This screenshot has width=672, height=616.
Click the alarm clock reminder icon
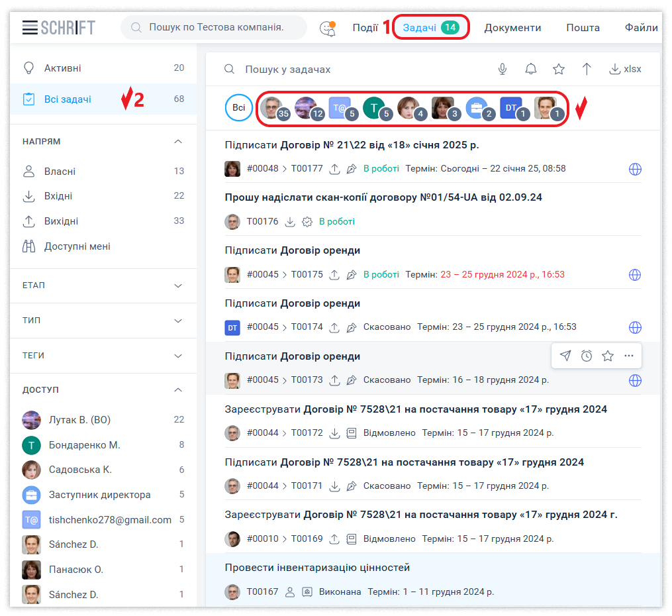click(587, 356)
